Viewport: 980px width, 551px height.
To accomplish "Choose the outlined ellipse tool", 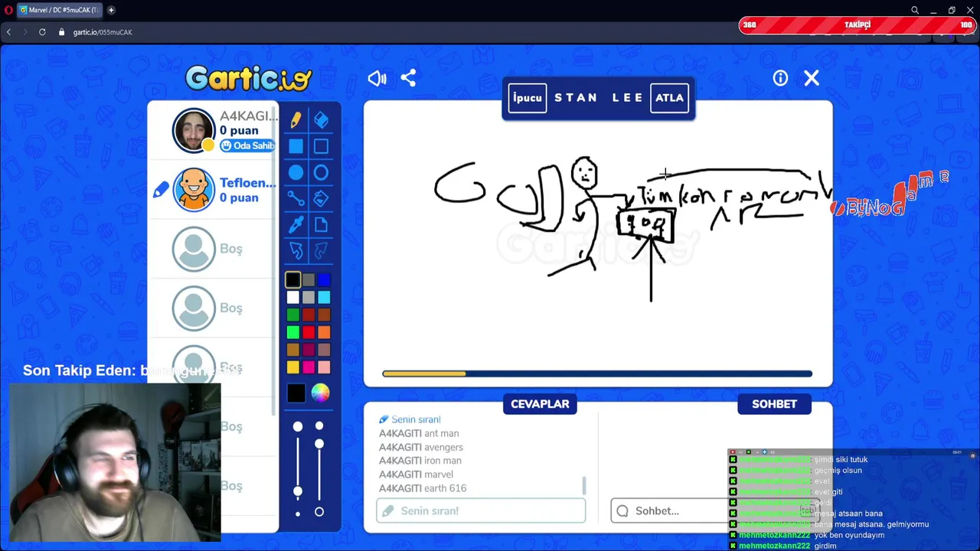I will (x=321, y=173).
